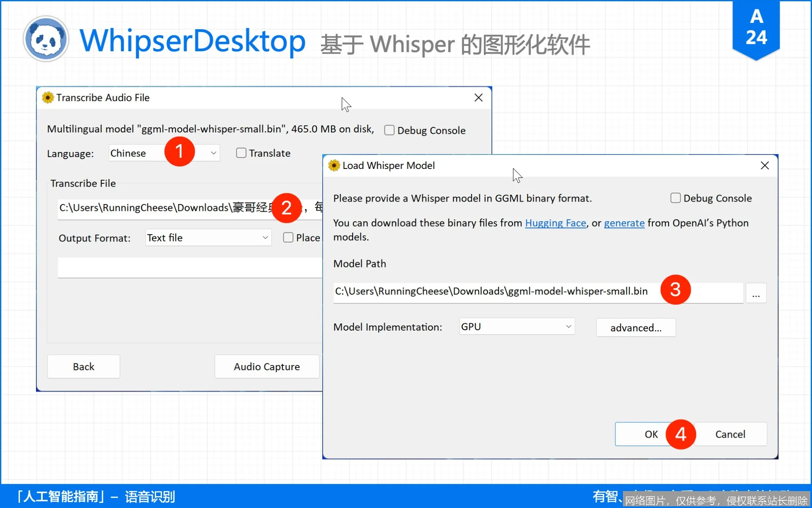Toggle the Translate checkbox
This screenshot has height=508, width=812.
point(241,153)
